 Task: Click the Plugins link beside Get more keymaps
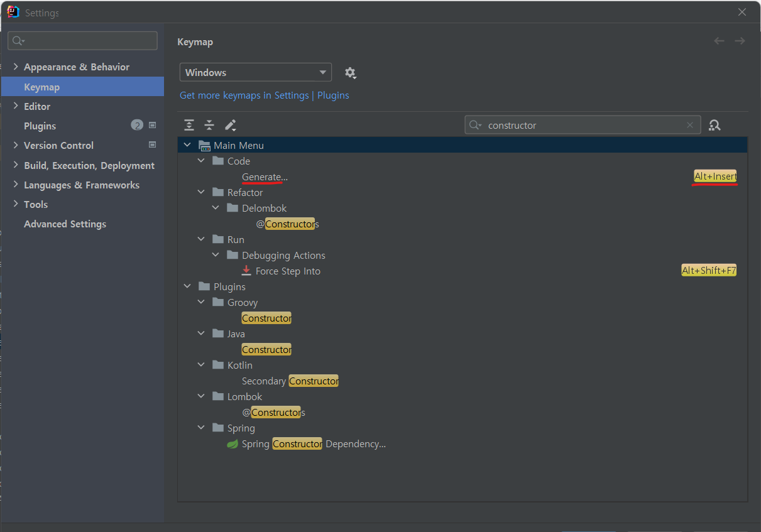tap(333, 95)
